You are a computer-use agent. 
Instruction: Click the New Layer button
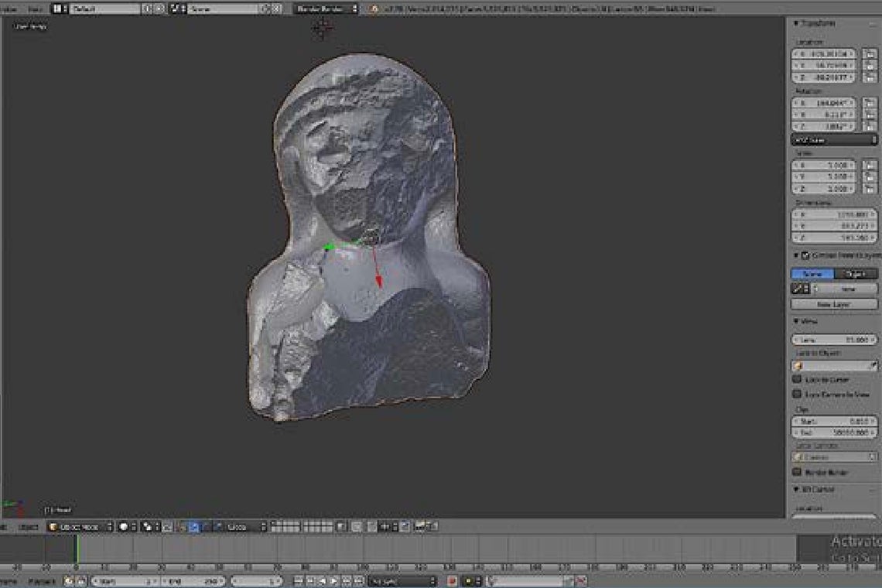coord(834,305)
